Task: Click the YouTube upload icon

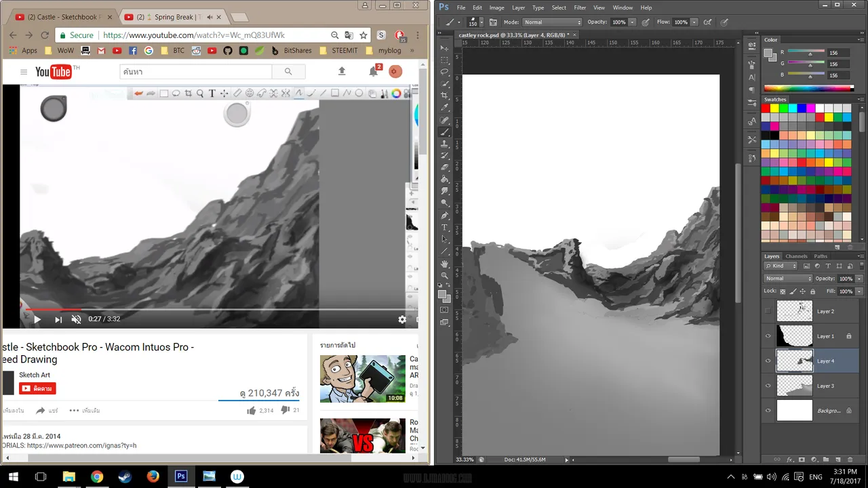Action: (342, 71)
